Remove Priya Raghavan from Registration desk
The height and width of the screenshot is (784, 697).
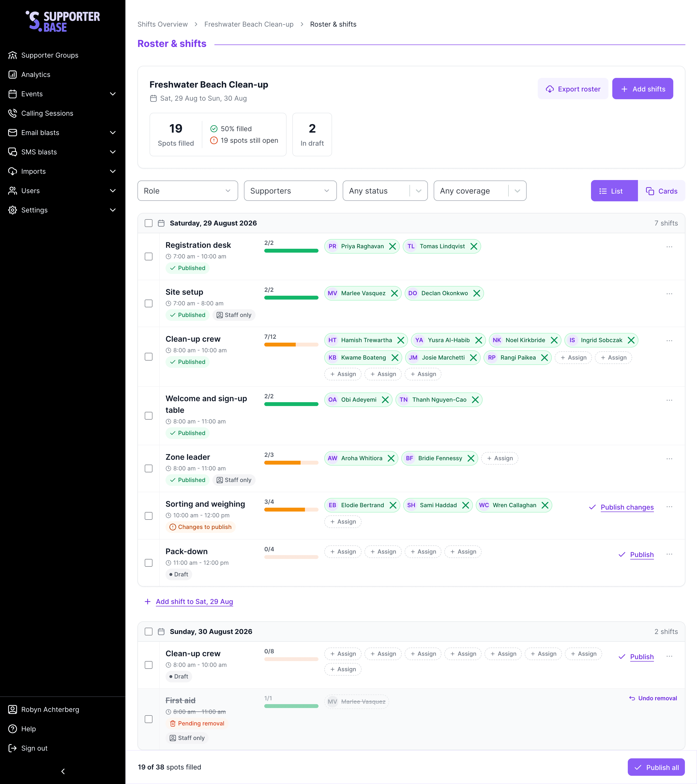(x=392, y=246)
